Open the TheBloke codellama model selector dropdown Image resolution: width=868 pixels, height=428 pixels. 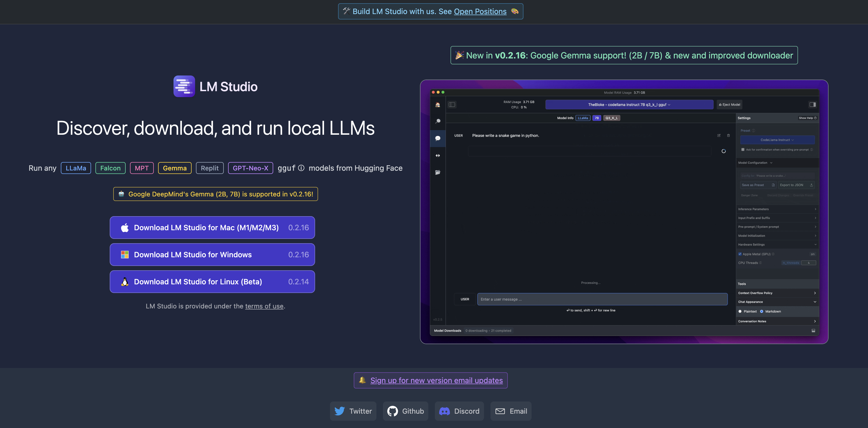tap(629, 104)
